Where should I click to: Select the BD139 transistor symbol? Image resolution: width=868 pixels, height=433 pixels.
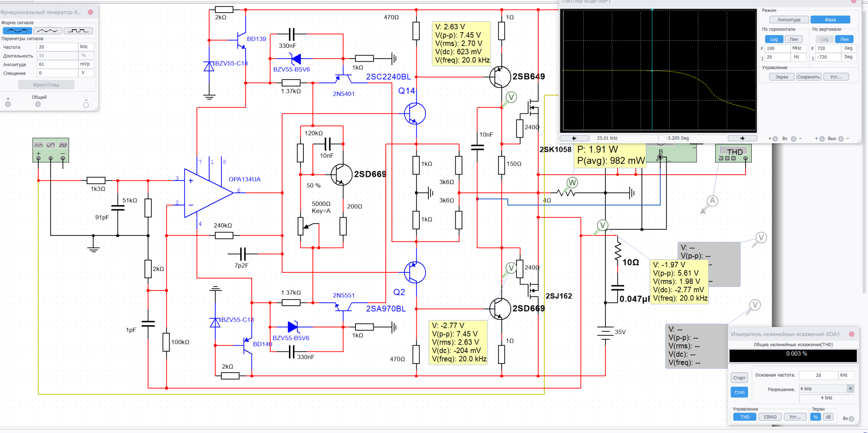coord(240,40)
